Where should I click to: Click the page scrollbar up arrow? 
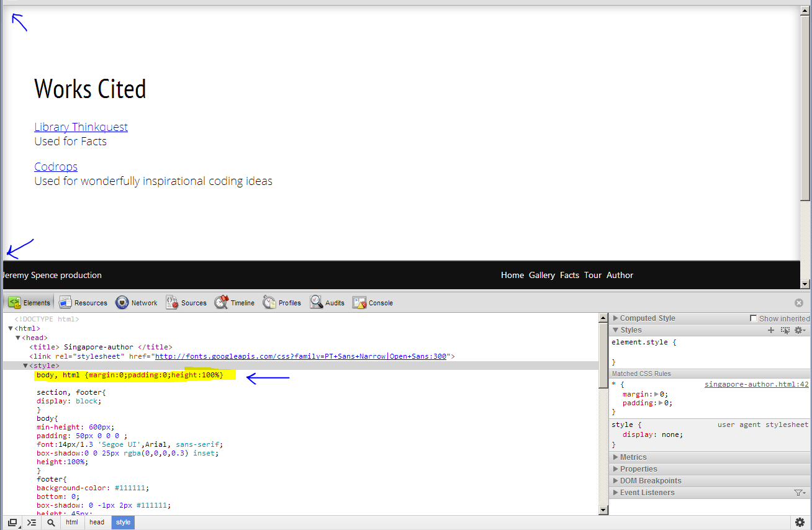coord(805,10)
